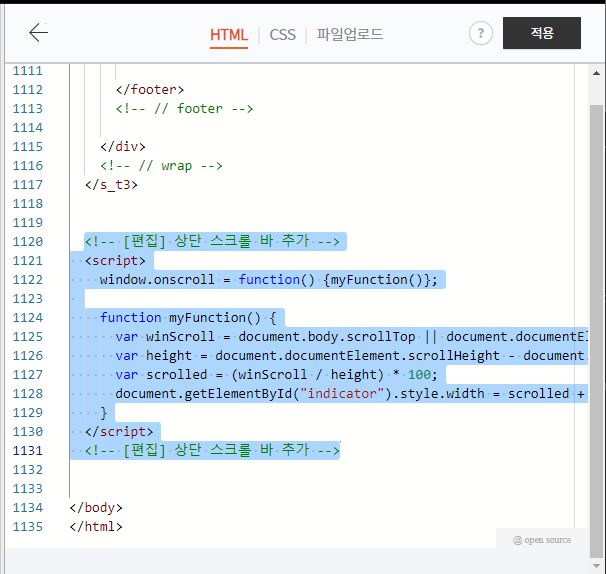The height and width of the screenshot is (574, 606).
Task: Click the </html> closing tag
Action: [x=96, y=526]
